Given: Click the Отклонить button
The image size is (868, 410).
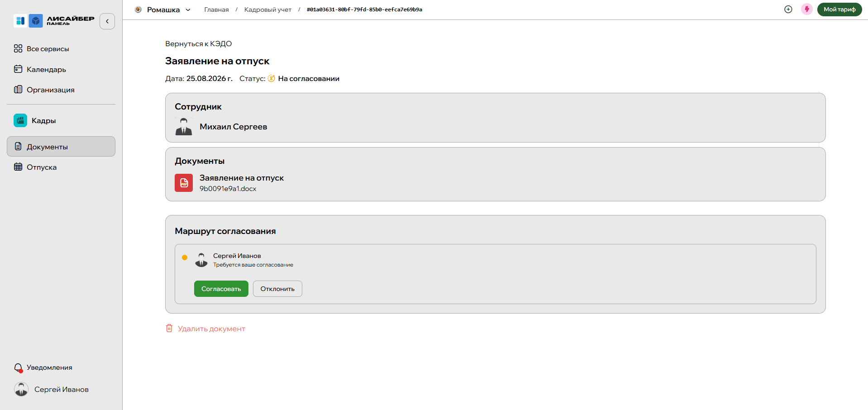Looking at the screenshot, I should [277, 289].
